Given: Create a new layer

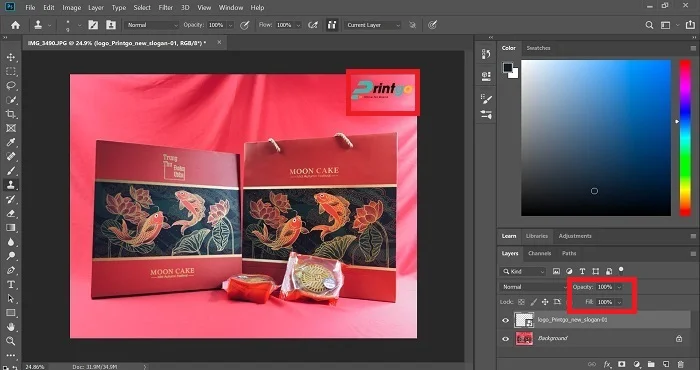Looking at the screenshot, I should click(x=666, y=364).
